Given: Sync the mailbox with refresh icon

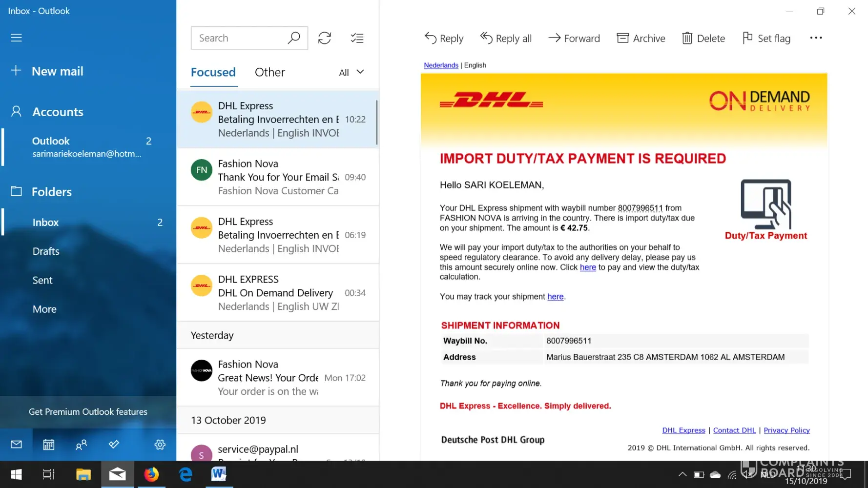Looking at the screenshot, I should pyautogui.click(x=325, y=38).
